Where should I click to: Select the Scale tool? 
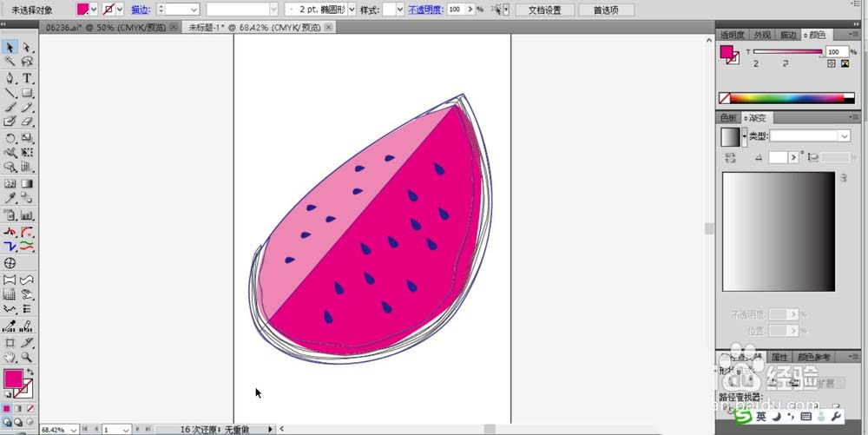click(x=27, y=138)
